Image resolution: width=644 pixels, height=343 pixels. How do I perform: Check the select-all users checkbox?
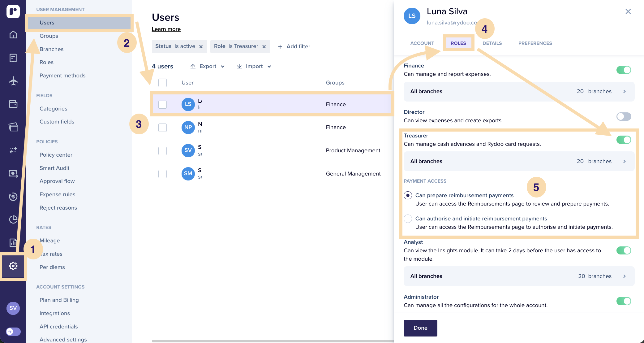(162, 83)
